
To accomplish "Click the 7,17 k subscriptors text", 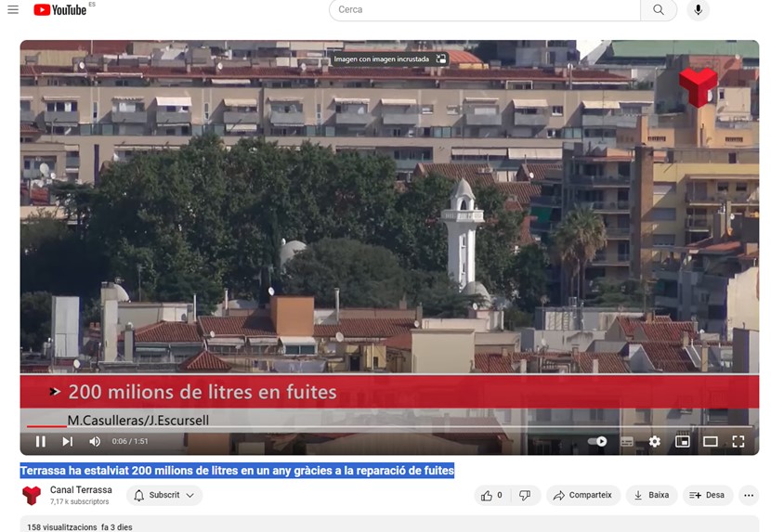I will 80,501.
